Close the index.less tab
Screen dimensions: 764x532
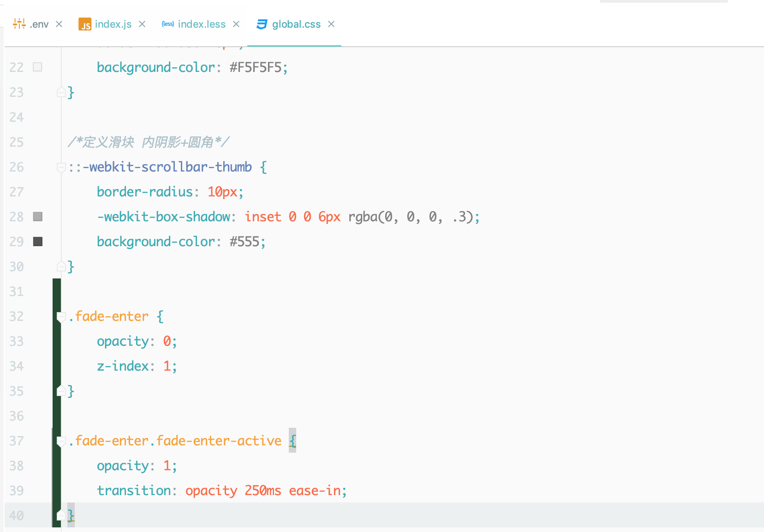pos(236,24)
